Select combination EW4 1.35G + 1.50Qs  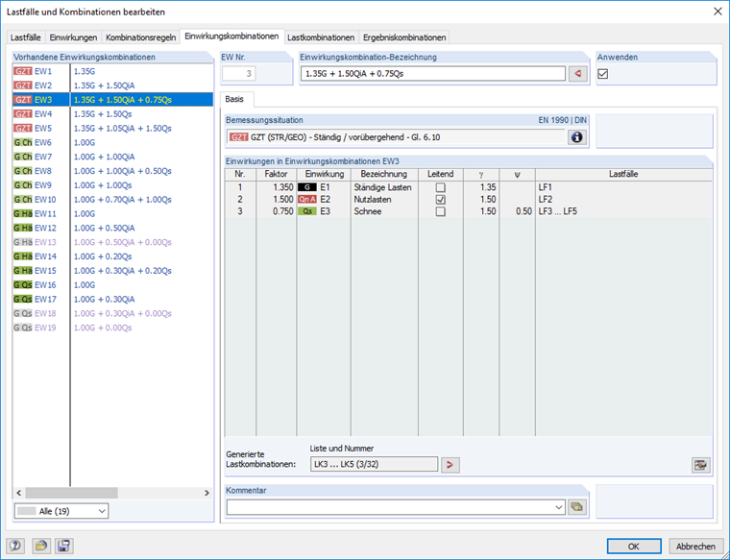pyautogui.click(x=112, y=114)
